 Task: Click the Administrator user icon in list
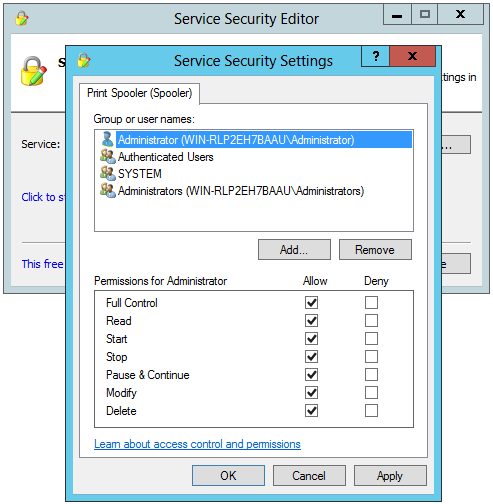coord(107,139)
